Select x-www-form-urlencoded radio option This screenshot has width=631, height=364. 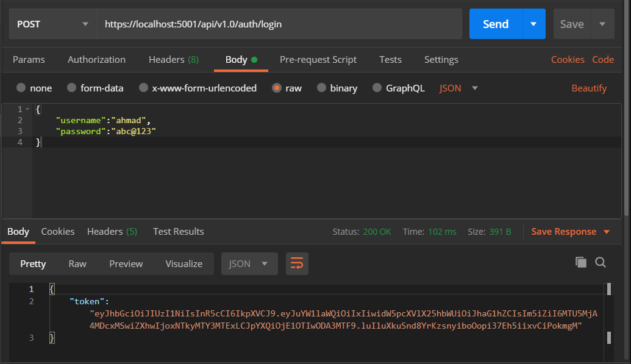click(x=198, y=88)
